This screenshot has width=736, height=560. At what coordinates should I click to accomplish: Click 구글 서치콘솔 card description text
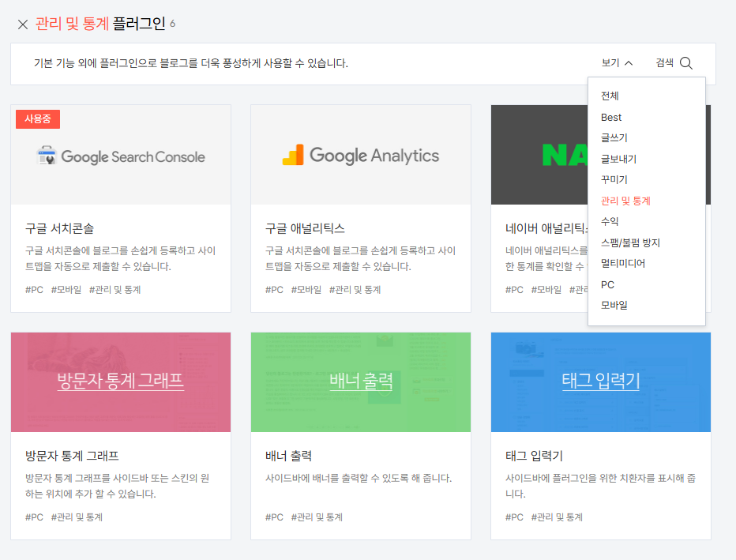121,258
